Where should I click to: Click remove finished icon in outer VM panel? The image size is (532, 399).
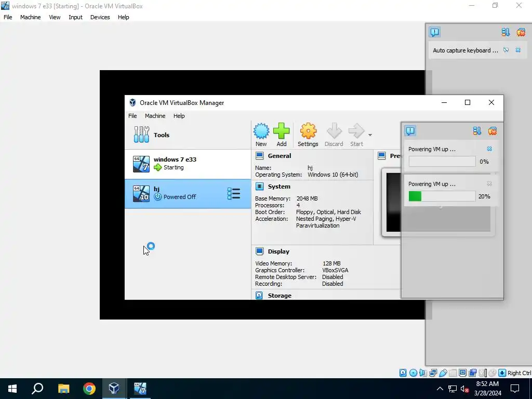click(x=521, y=32)
